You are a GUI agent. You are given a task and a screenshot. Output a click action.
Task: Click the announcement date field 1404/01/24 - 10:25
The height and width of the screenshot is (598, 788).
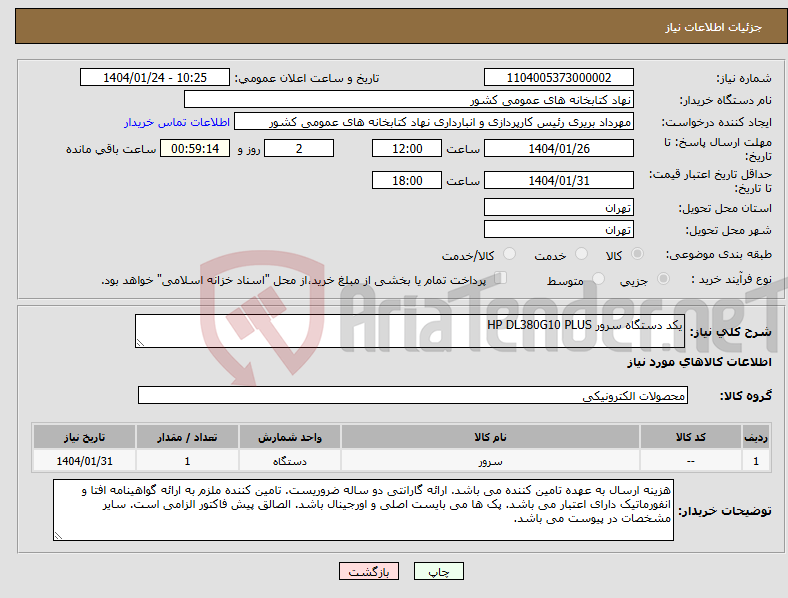click(155, 77)
